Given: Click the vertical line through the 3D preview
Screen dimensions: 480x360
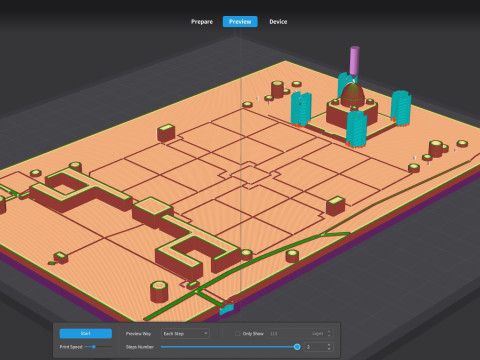Looking at the screenshot, I should click(241, 167).
